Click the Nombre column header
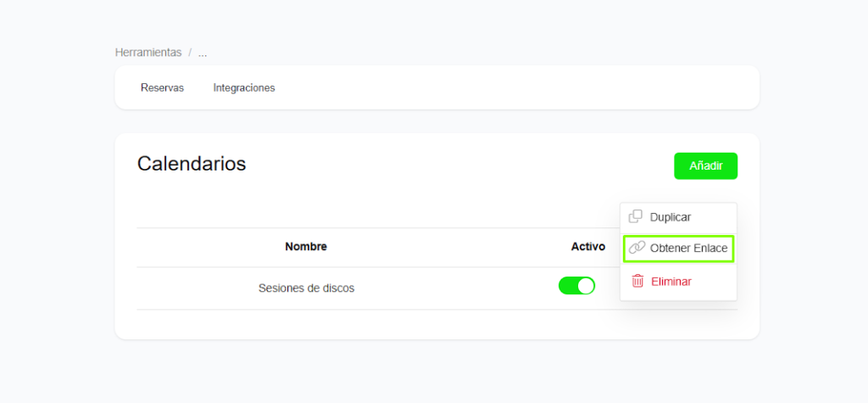Screen dimensions: 868x403 point(306,247)
